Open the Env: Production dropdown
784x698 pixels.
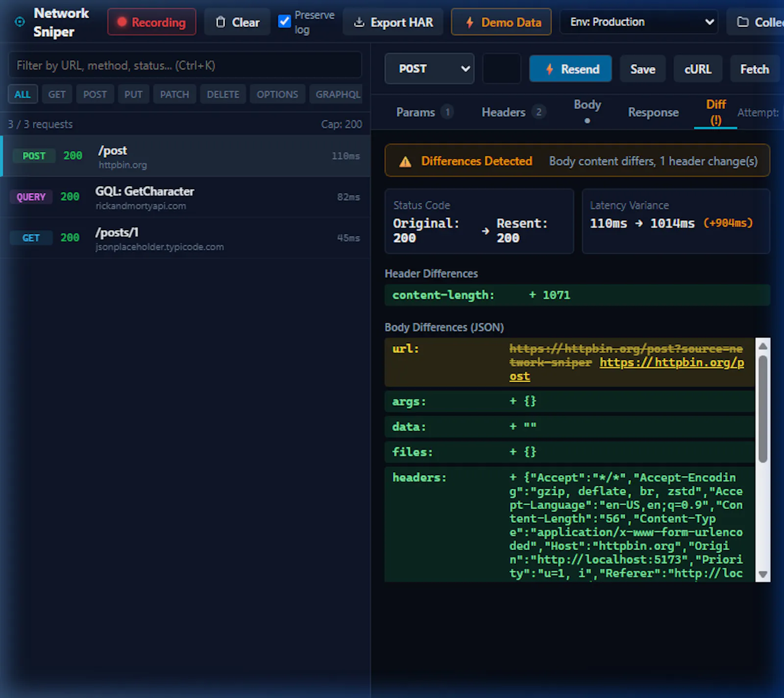(639, 22)
